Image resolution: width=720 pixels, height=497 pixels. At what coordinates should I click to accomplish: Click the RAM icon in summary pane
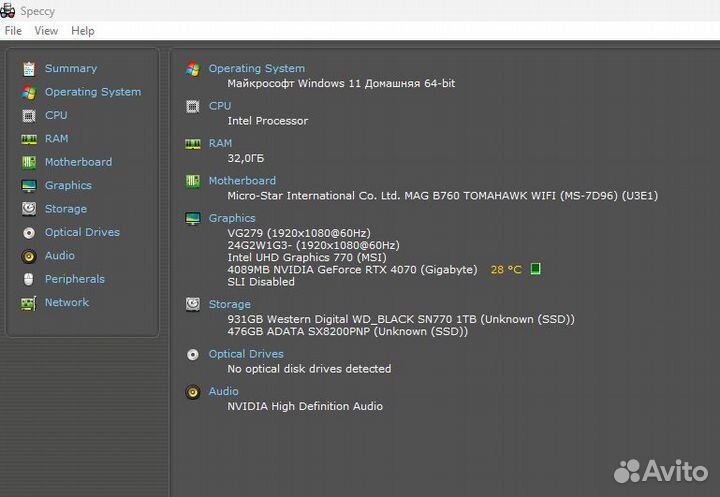click(x=193, y=144)
